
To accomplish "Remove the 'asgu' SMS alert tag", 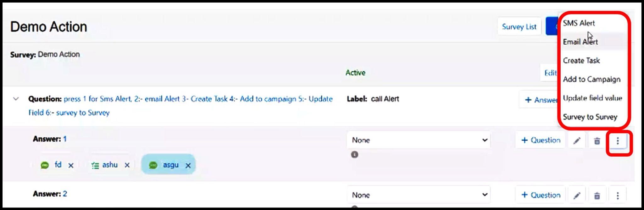I will point(188,165).
